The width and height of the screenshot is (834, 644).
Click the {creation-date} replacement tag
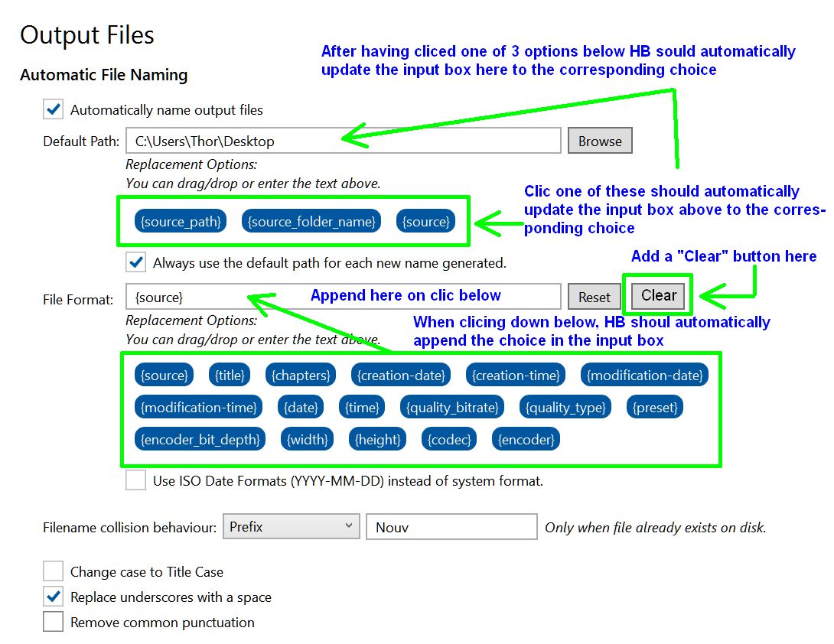pos(401,376)
